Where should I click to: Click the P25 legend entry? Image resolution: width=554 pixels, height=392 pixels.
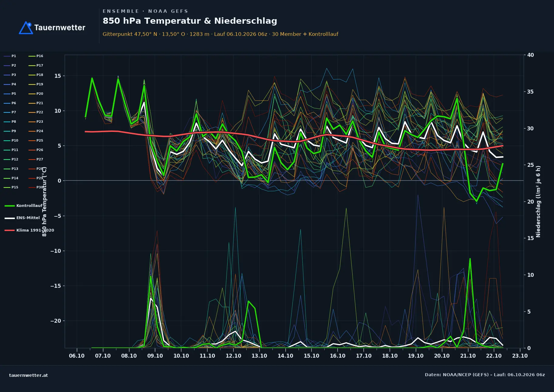click(x=36, y=140)
